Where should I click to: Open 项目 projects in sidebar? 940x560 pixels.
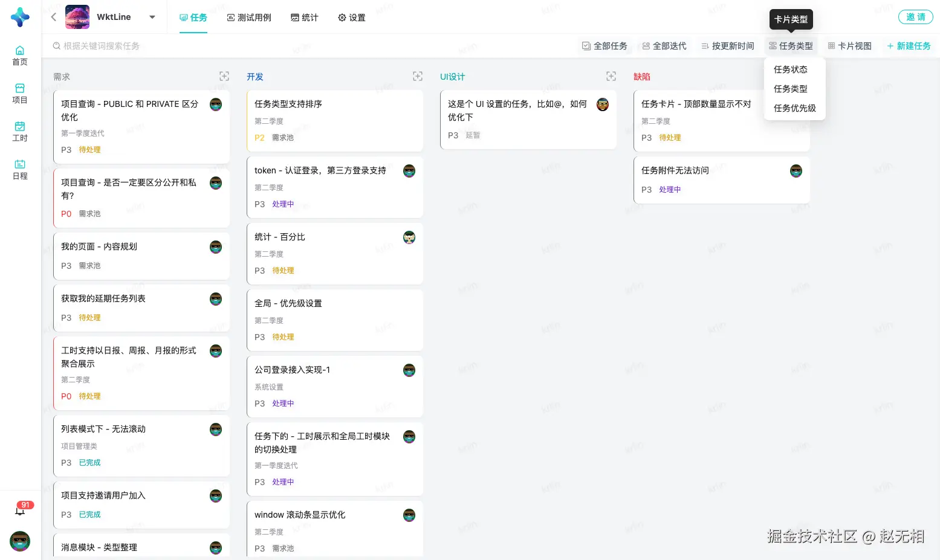(20, 94)
